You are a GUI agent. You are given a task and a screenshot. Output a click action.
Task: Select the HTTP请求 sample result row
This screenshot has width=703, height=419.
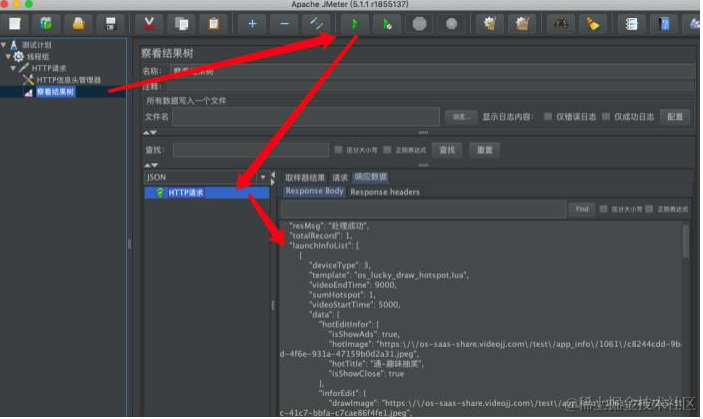click(207, 193)
